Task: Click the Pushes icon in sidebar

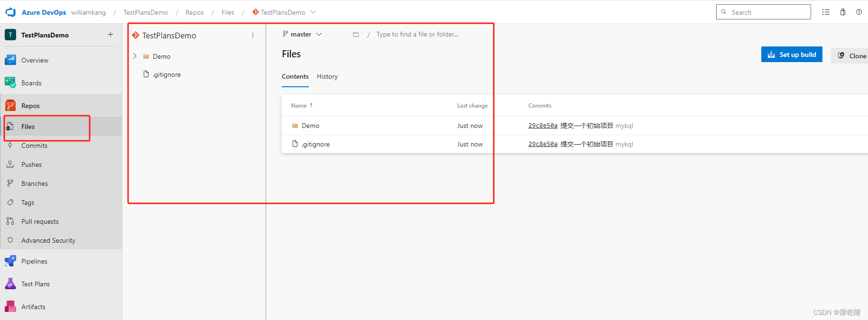Action: pyautogui.click(x=10, y=164)
